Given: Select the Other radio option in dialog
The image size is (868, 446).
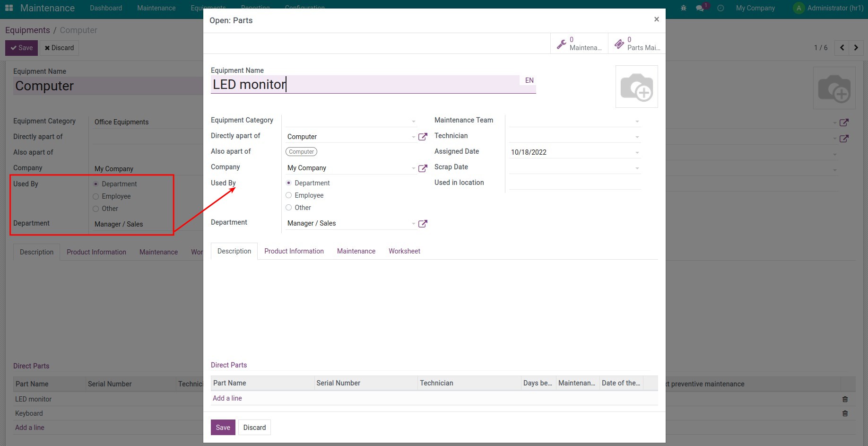Looking at the screenshot, I should coord(289,208).
